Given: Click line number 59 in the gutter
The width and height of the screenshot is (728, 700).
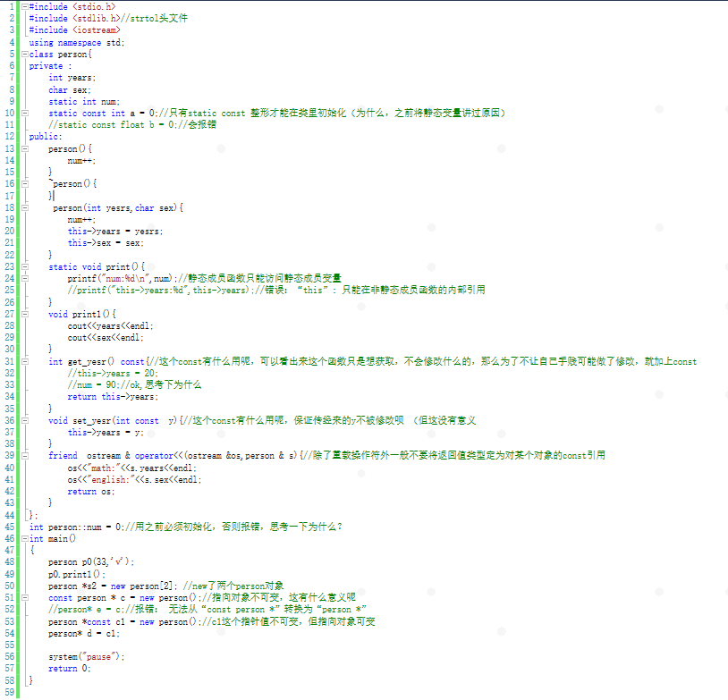Looking at the screenshot, I should 10,692.
